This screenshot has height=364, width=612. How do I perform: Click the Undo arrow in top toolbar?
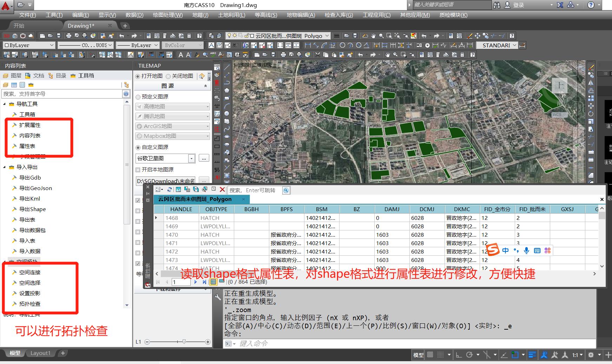[122, 36]
